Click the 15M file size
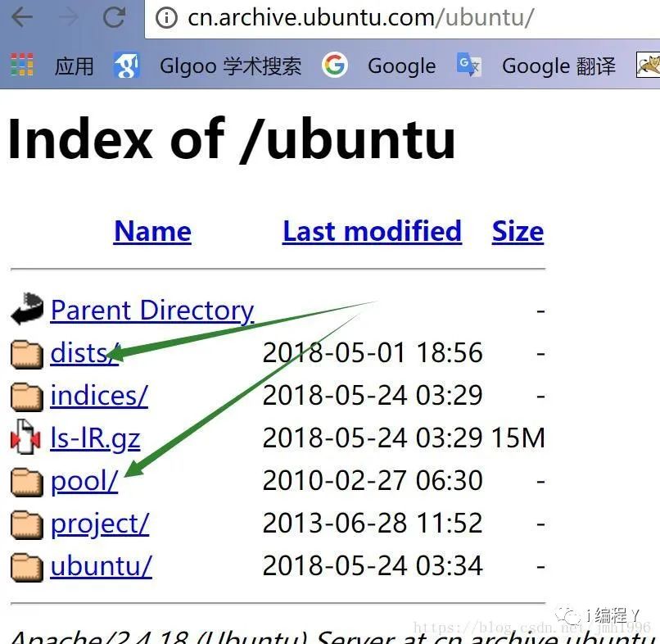 tap(518, 438)
